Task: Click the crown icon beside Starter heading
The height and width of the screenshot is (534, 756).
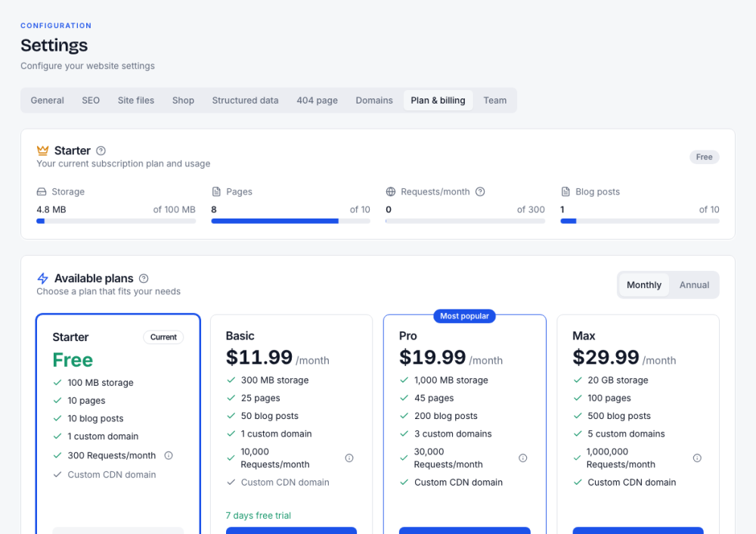Action: [42, 151]
